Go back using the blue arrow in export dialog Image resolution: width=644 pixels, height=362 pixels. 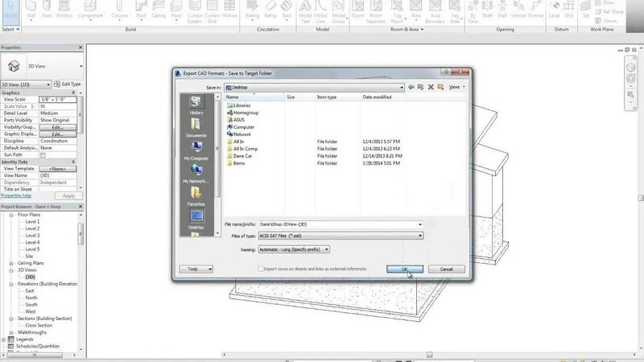(x=411, y=87)
